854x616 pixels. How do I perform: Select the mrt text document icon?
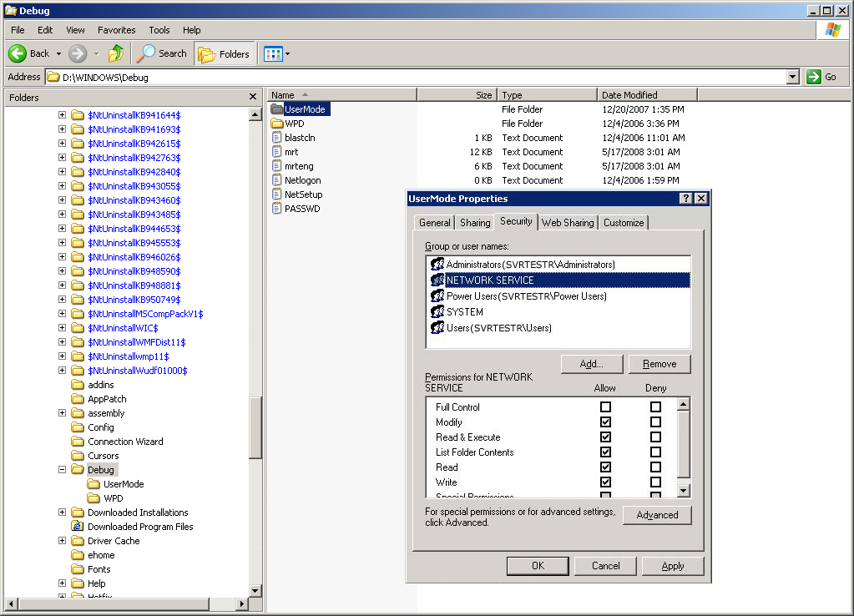pyautogui.click(x=277, y=151)
